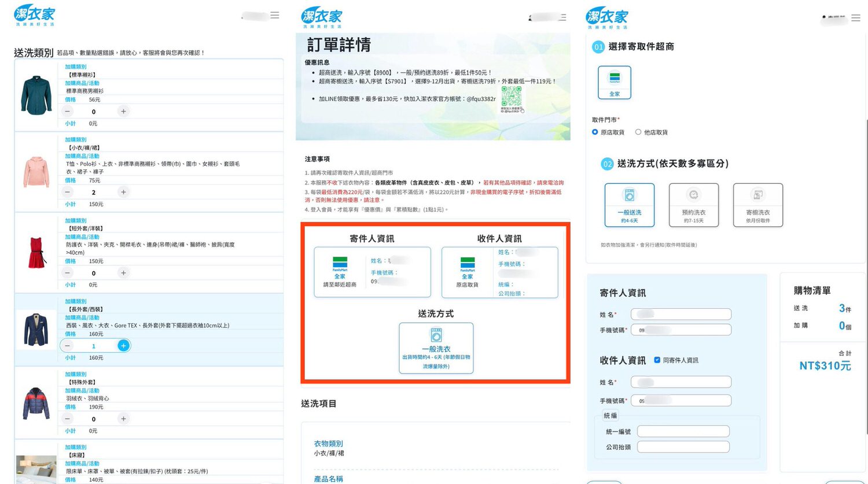Click the 公司抬頭 input field

[x=683, y=446]
